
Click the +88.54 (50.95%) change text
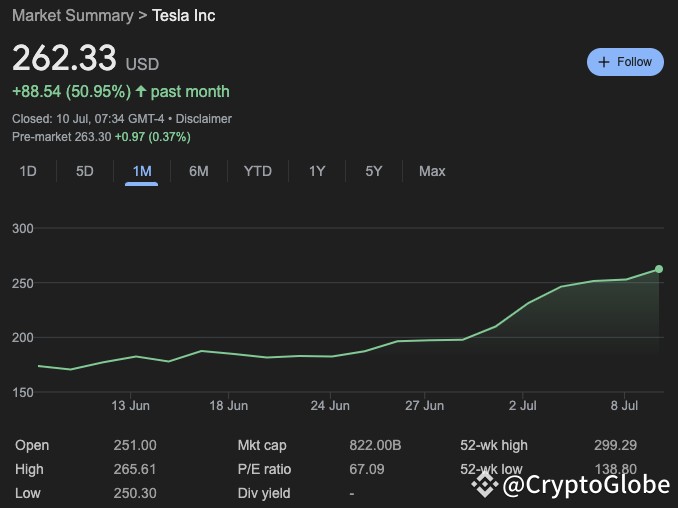pyautogui.click(x=71, y=92)
